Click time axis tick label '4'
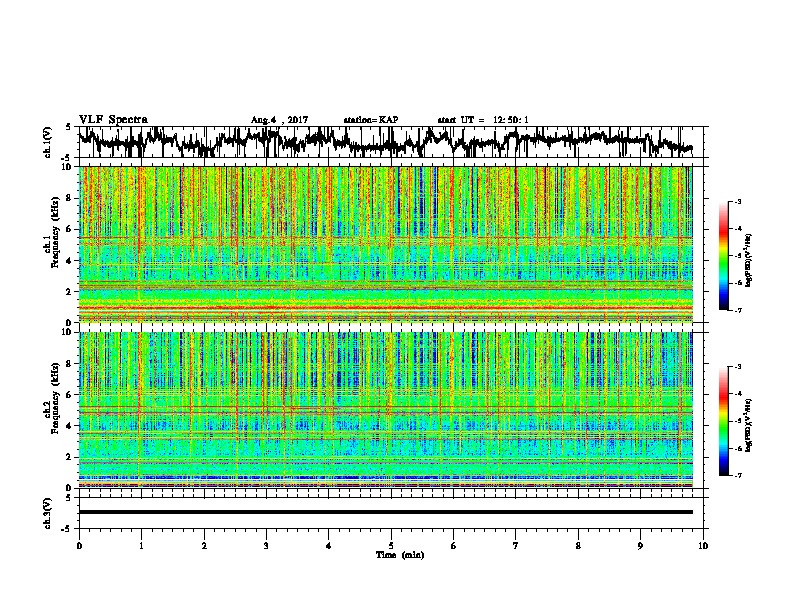The width and height of the screenshot is (792, 612). click(329, 546)
